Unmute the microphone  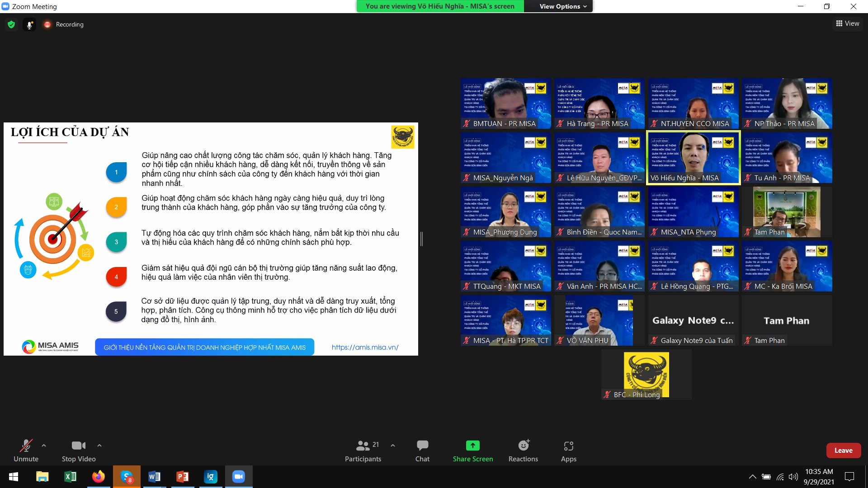click(26, 450)
